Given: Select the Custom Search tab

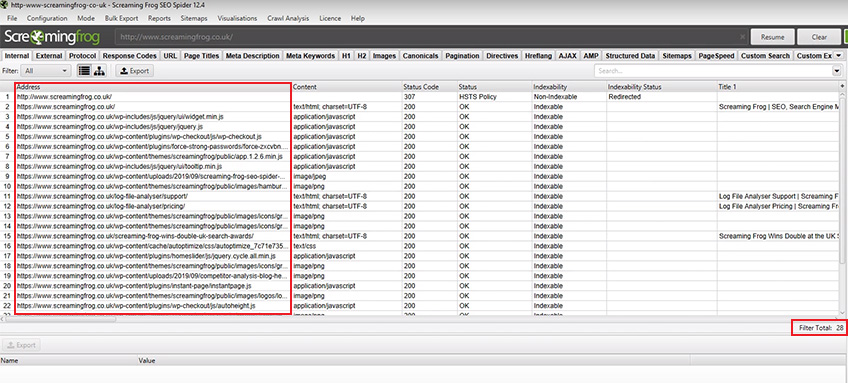Looking at the screenshot, I should tap(766, 56).
